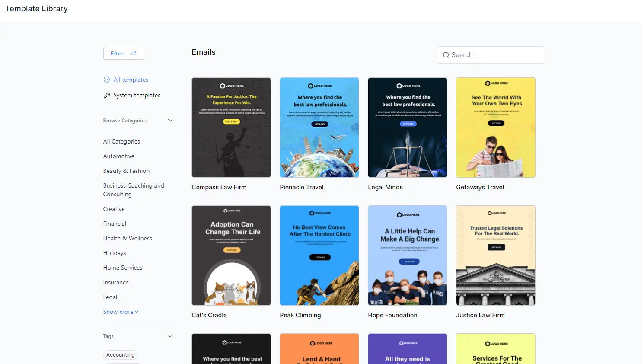Select the Automotive category
The image size is (641, 364).
(118, 156)
